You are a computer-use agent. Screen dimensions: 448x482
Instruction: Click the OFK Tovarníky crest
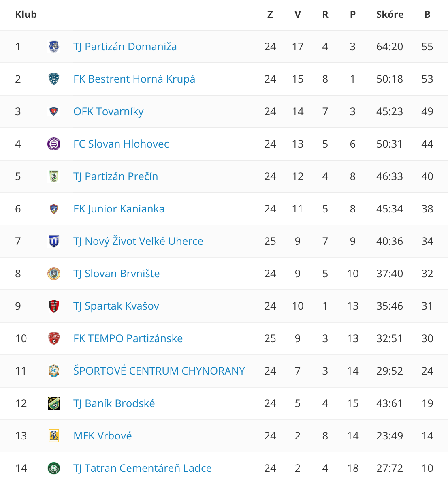[54, 111]
